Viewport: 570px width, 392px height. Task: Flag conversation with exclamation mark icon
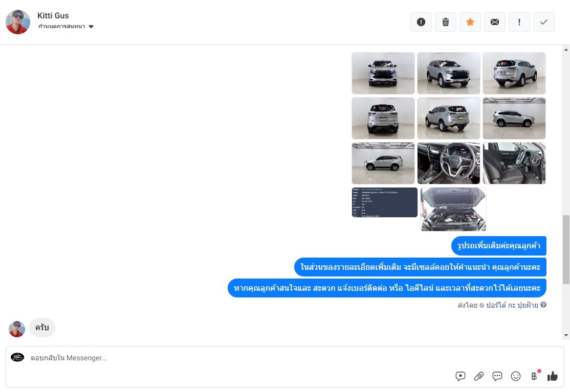pos(519,22)
